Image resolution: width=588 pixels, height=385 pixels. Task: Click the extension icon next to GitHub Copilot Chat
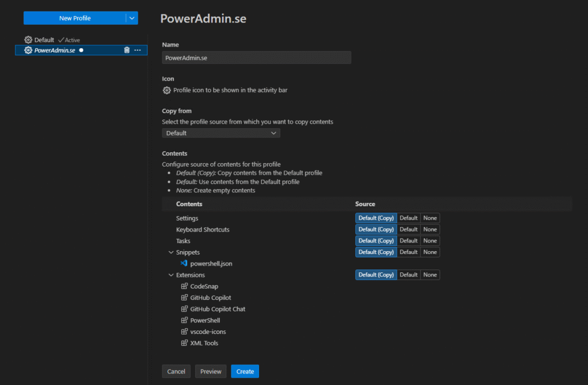point(184,309)
